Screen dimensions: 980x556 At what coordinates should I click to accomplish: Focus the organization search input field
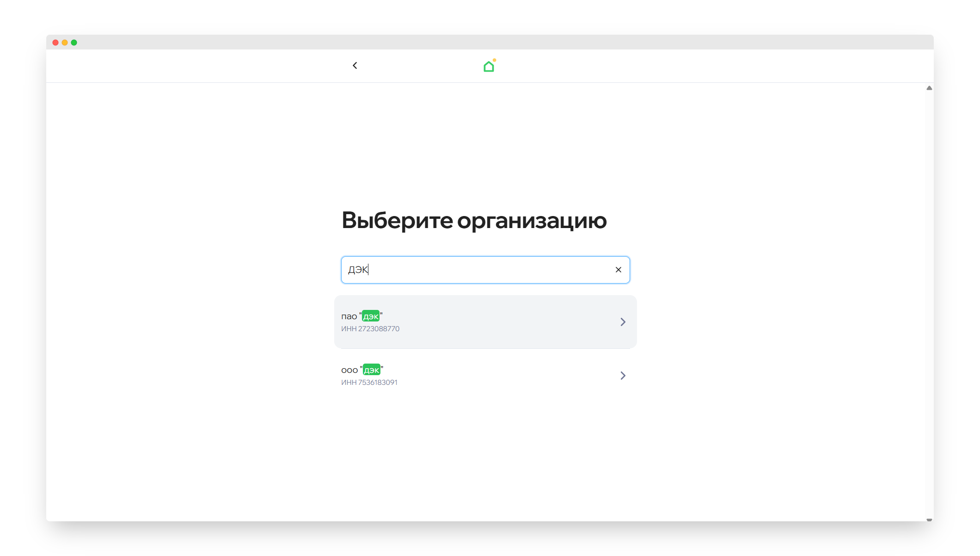pos(481,270)
